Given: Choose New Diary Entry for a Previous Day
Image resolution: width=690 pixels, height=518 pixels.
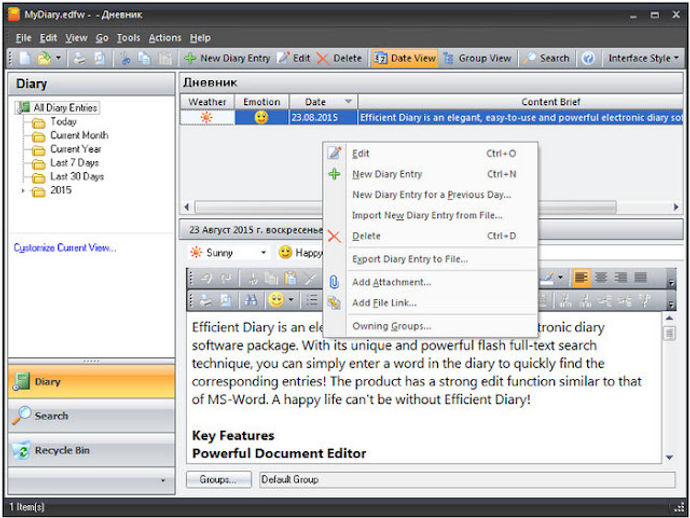Looking at the screenshot, I should (431, 195).
